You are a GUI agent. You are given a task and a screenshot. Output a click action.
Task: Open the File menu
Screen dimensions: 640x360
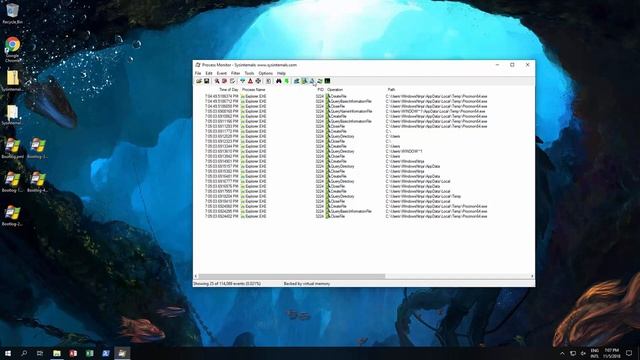[198, 73]
